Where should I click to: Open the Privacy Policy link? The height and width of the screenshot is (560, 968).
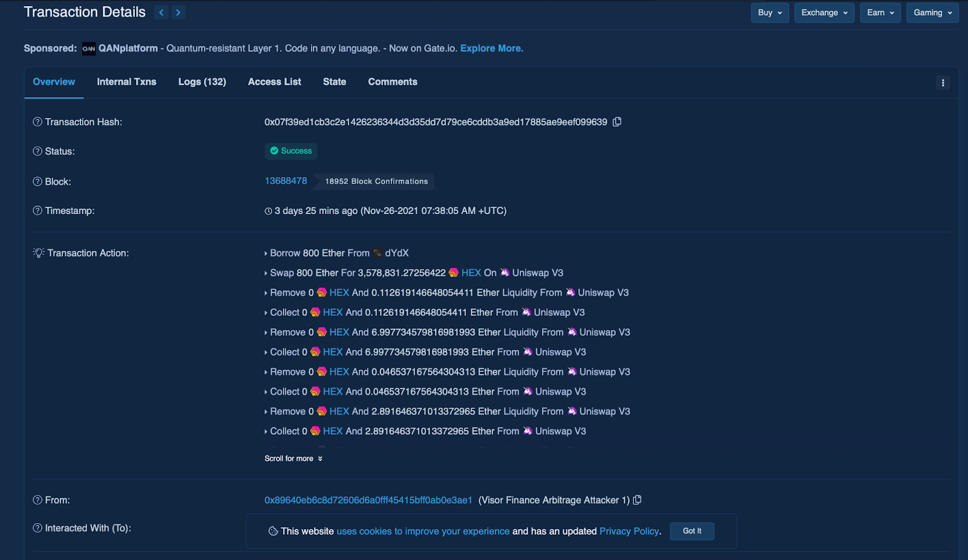click(629, 531)
